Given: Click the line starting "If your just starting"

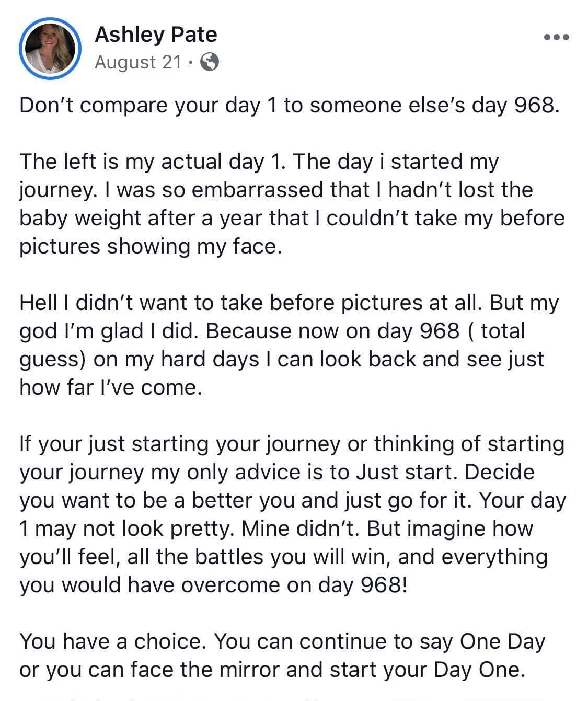Looking at the screenshot, I should pyautogui.click(x=292, y=444).
